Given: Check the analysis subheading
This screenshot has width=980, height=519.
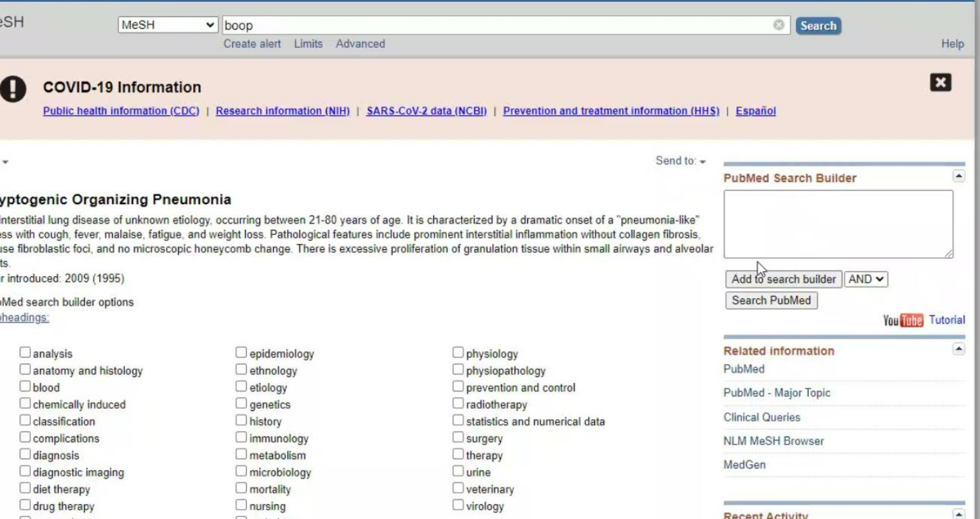Looking at the screenshot, I should (25, 352).
